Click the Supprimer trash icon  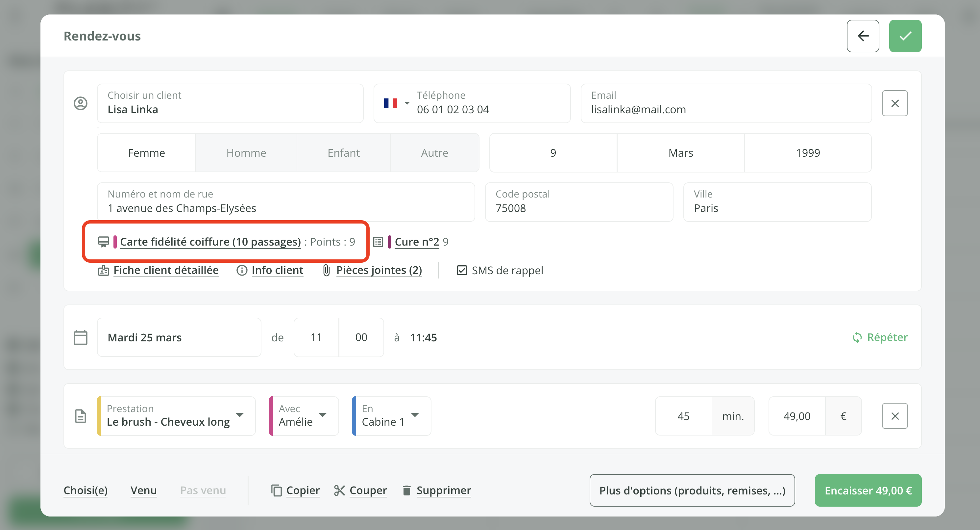[x=406, y=490]
